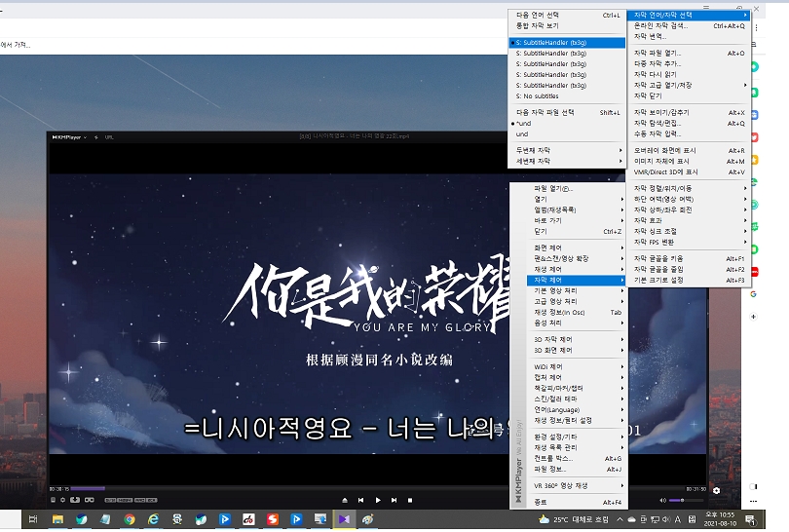Click 기본 크기로 설정 menu item
This screenshot has height=532, width=789.
pos(689,281)
